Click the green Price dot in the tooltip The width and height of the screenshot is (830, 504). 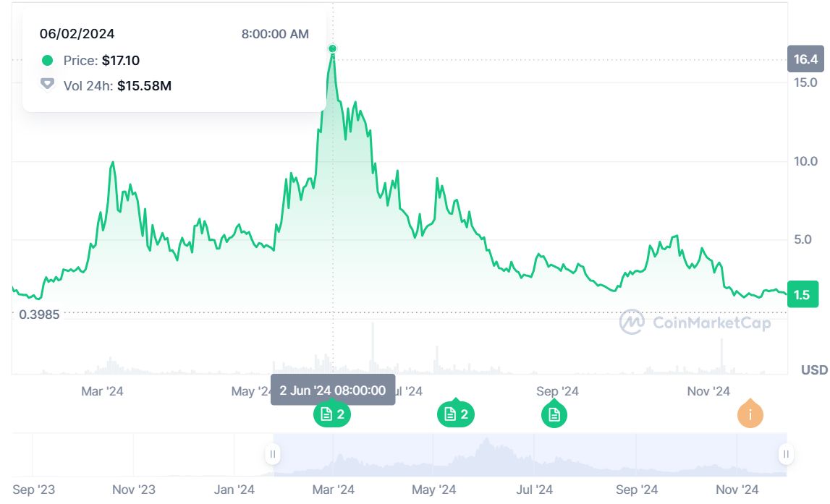[48, 61]
